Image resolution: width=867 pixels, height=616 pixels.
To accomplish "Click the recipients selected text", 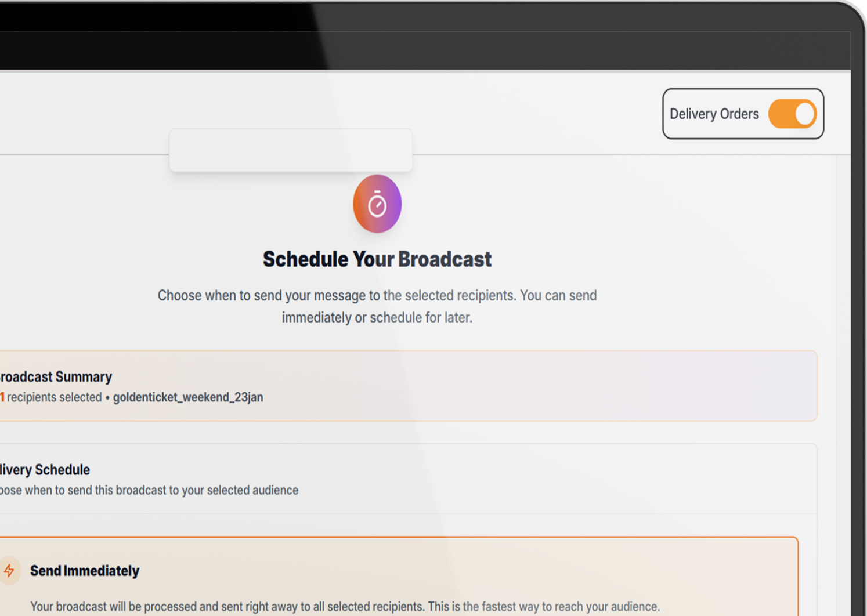I will coord(55,397).
